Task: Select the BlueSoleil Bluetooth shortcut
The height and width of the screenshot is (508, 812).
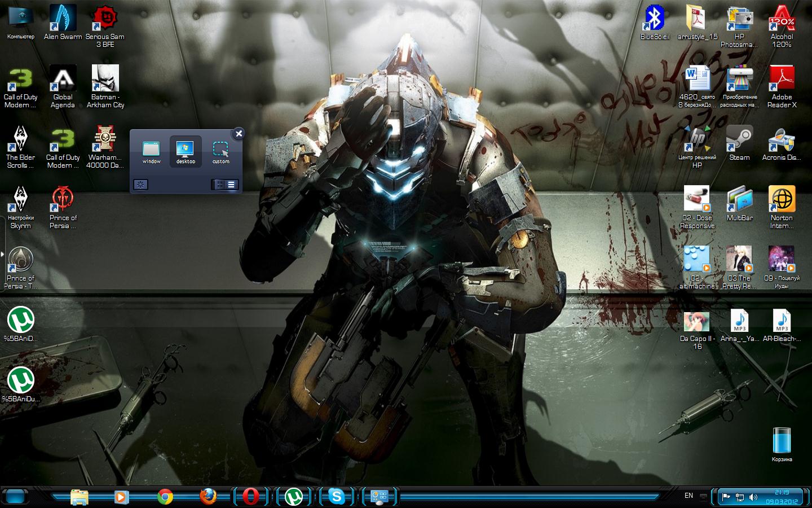Action: (x=655, y=23)
